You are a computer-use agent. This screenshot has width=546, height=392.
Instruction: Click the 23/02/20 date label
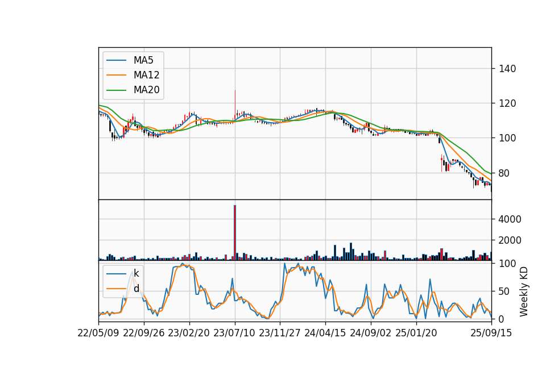tap(189, 333)
